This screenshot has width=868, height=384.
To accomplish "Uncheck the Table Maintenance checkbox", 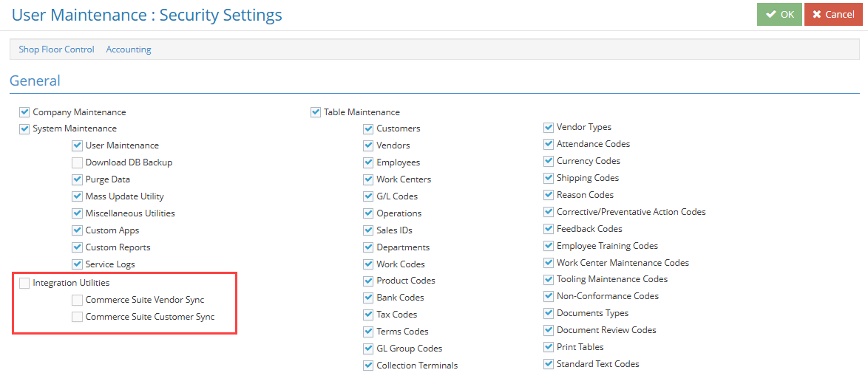I will pos(316,112).
